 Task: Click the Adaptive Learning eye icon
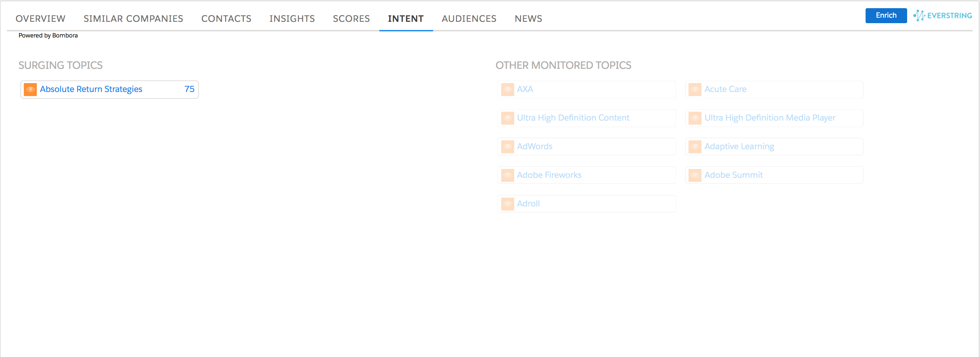coord(695,146)
